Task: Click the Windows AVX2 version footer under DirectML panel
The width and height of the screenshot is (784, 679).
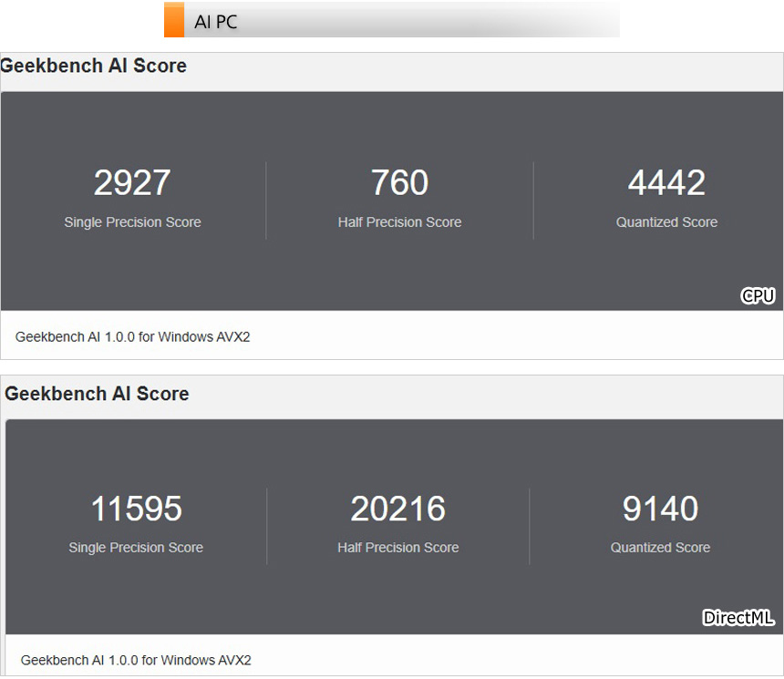Action: (136, 660)
